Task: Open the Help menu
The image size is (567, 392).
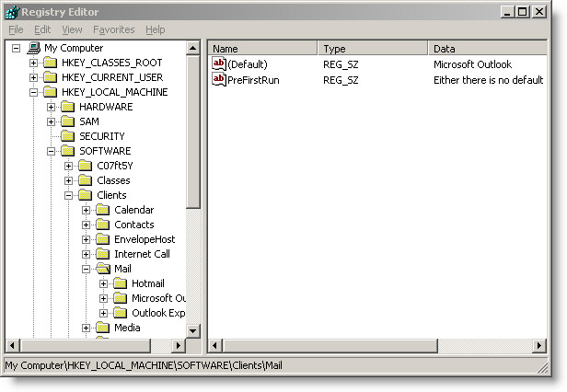Action: (x=156, y=29)
